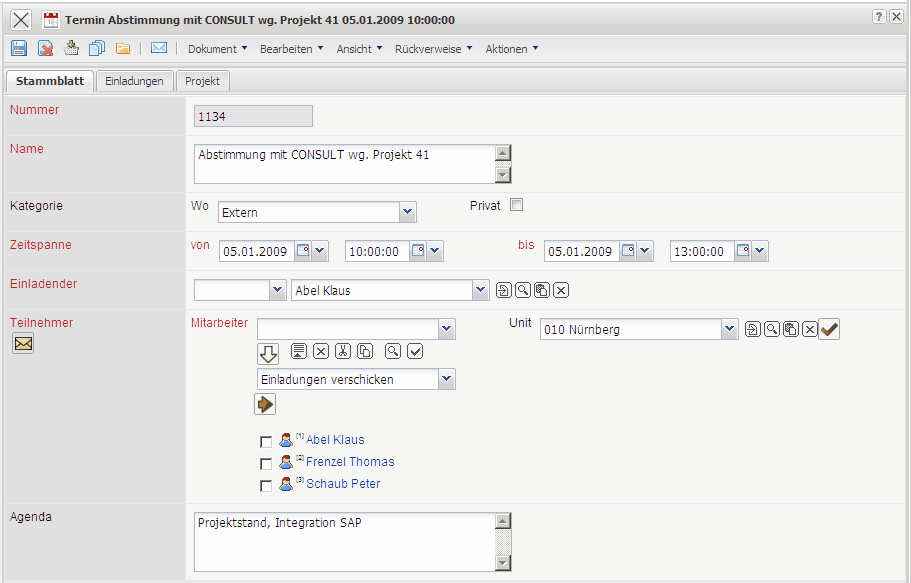Viewport: 911px width, 583px height.
Task: Click the Agenda scrollbar down arrow
Action: pyautogui.click(x=503, y=563)
